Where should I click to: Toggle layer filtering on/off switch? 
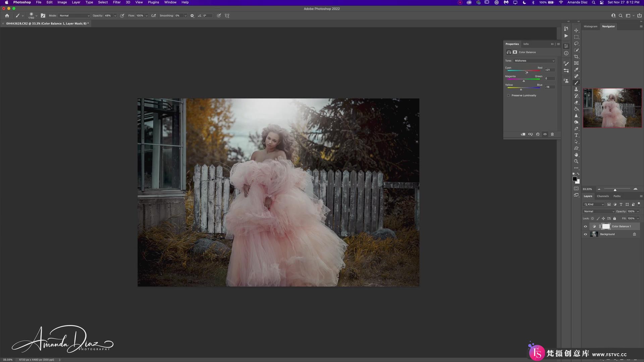(639, 203)
